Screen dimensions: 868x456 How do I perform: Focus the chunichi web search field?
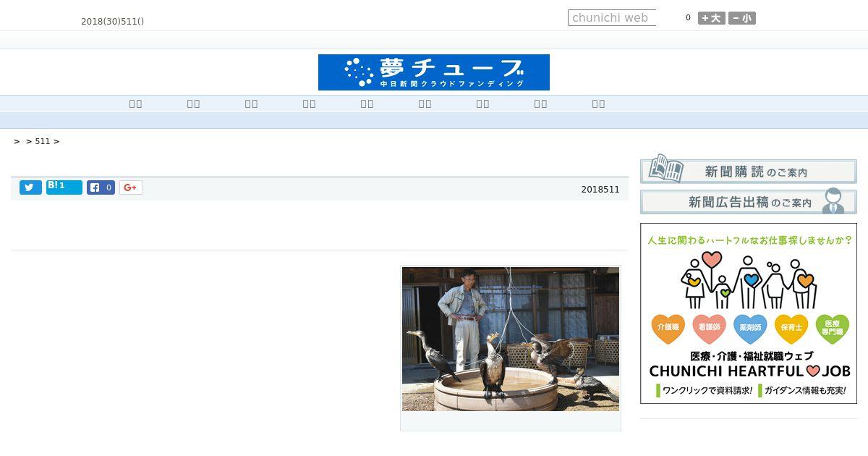click(x=612, y=18)
